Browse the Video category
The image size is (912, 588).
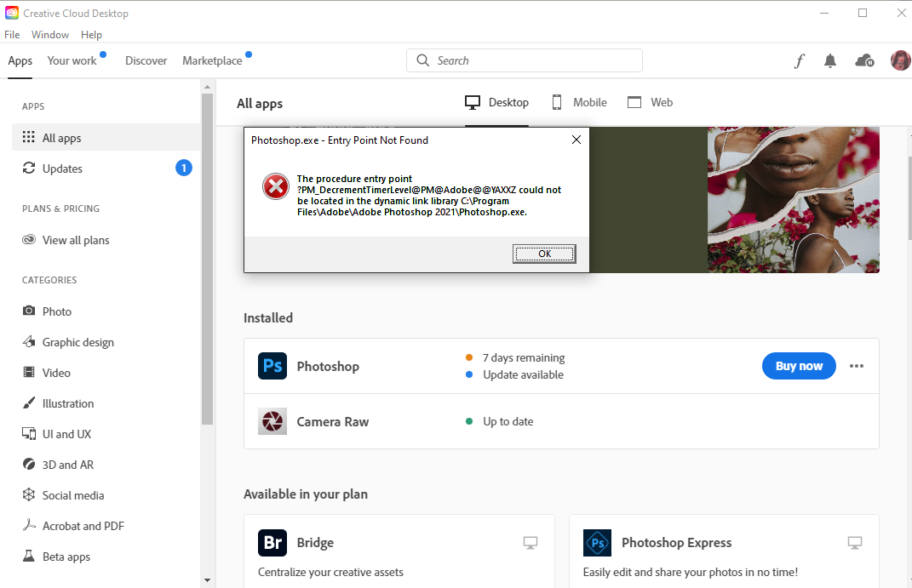tap(106, 373)
